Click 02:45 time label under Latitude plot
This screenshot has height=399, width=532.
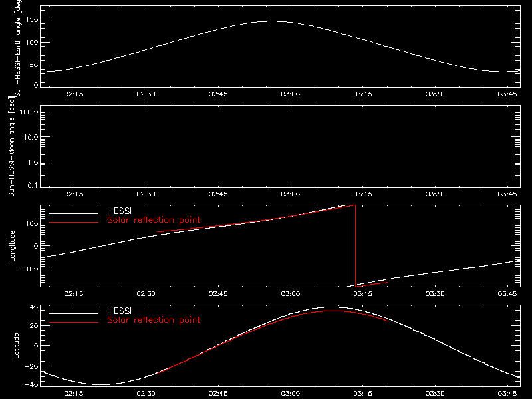[x=218, y=393]
